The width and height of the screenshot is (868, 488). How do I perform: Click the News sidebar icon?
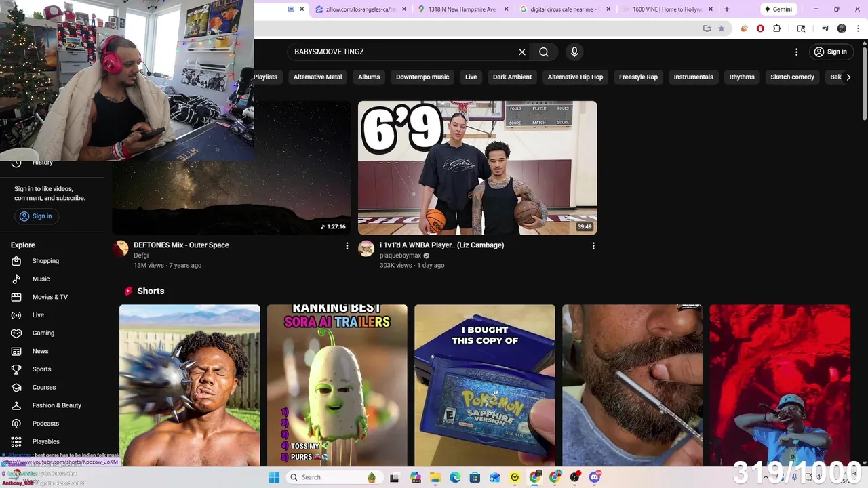16,351
